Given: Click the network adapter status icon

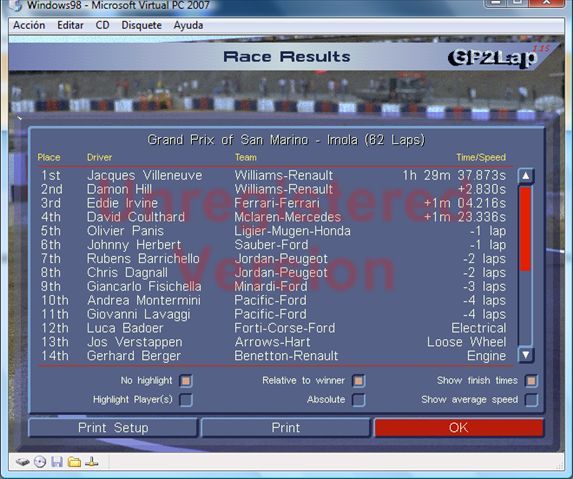Looking at the screenshot, I should [x=91, y=462].
